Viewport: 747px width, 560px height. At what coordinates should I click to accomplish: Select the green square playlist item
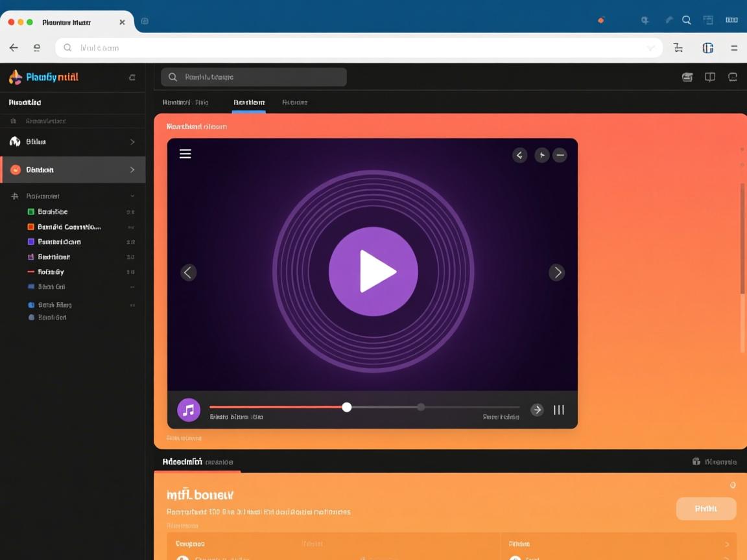[52, 212]
